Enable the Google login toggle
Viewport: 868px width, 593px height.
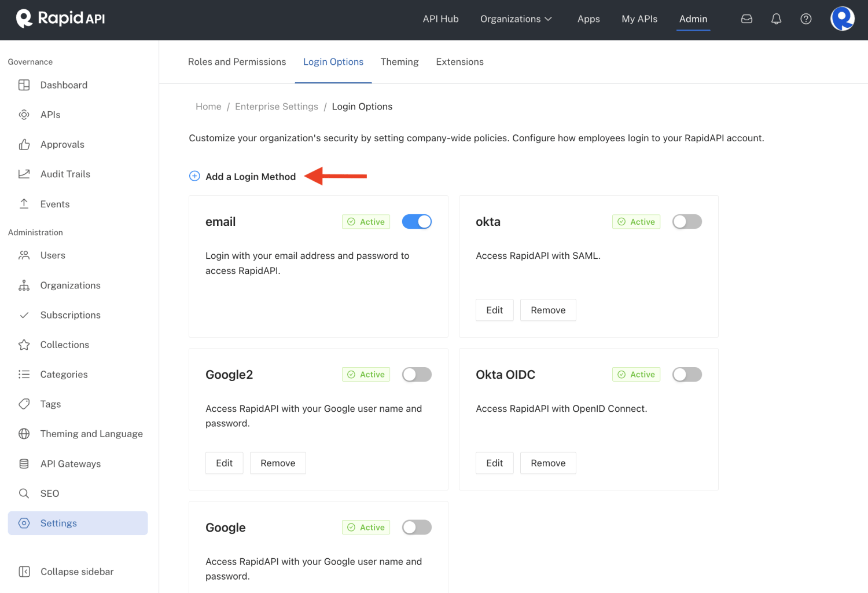click(x=417, y=528)
